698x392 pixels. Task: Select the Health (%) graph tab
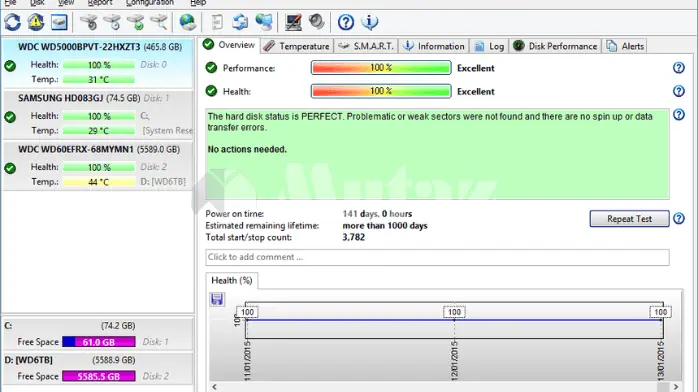[x=231, y=280]
